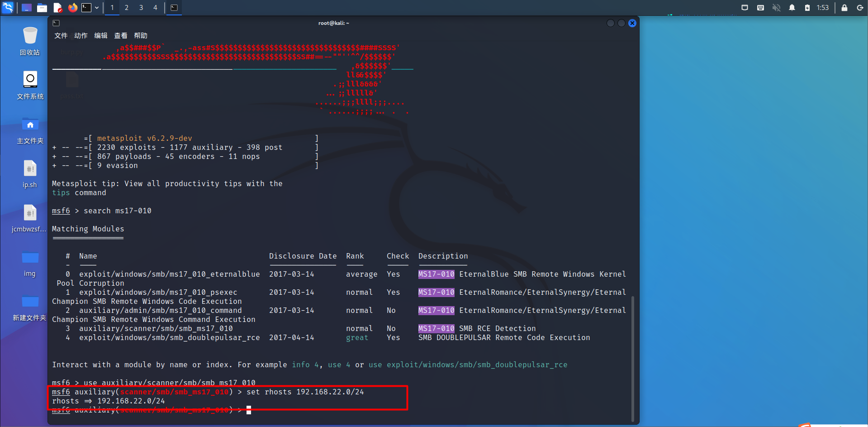This screenshot has width=868, height=427.
Task: Open the 文件 menu in terminal
Action: [x=61, y=36]
